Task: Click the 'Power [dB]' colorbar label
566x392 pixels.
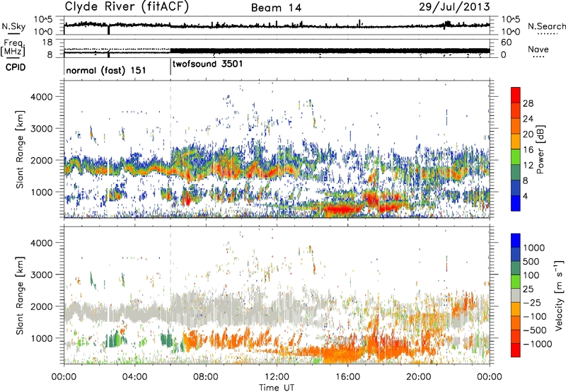Action: pyautogui.click(x=540, y=149)
